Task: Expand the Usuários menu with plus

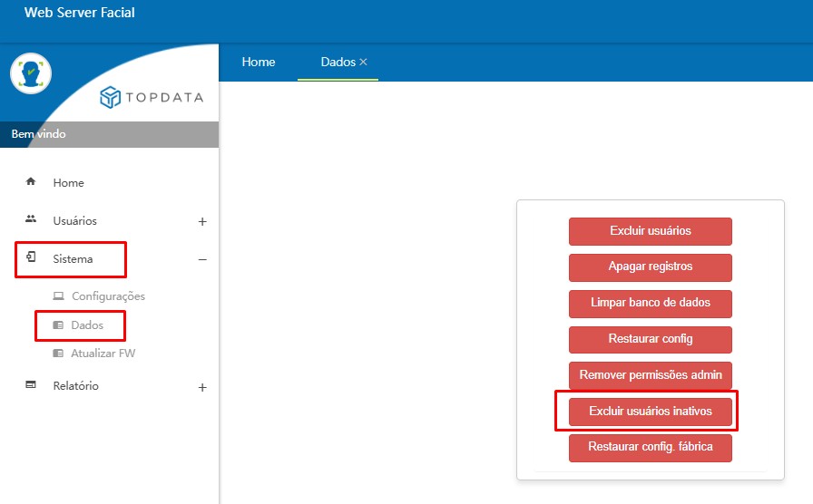Action: 202,222
